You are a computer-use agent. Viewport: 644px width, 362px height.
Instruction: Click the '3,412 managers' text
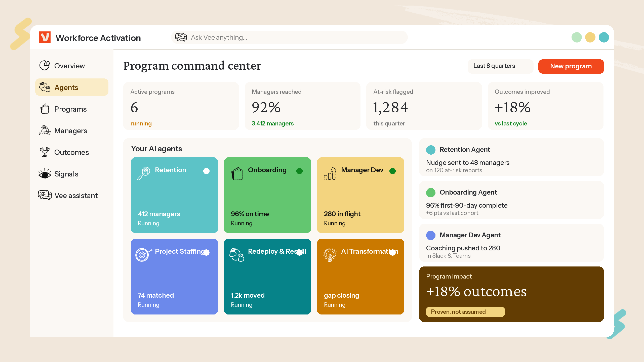pyautogui.click(x=273, y=123)
